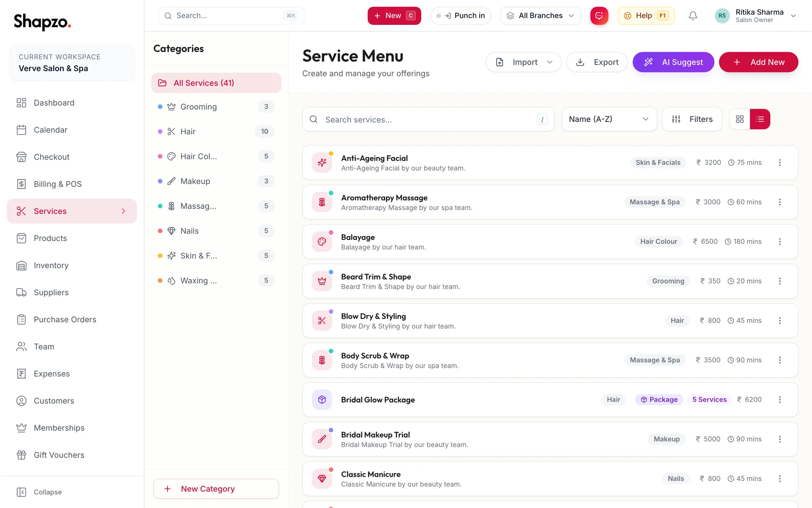Open options menu for Classic Manicure
This screenshot has height=508, width=812.
coord(780,479)
